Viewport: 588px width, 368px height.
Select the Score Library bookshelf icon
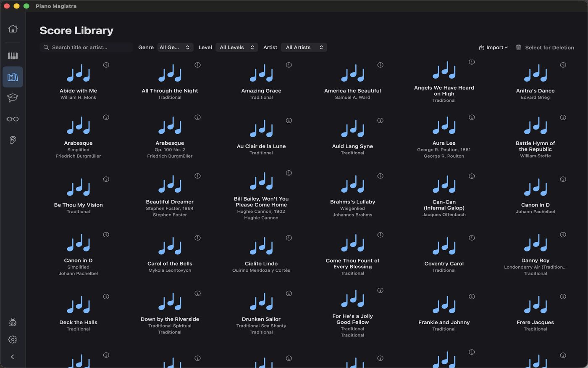tap(13, 77)
